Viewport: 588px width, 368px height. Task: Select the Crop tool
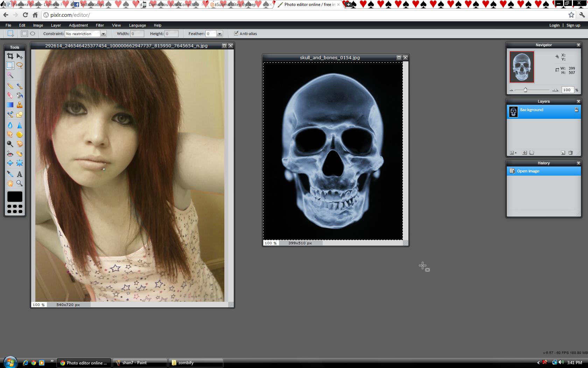[x=10, y=56]
